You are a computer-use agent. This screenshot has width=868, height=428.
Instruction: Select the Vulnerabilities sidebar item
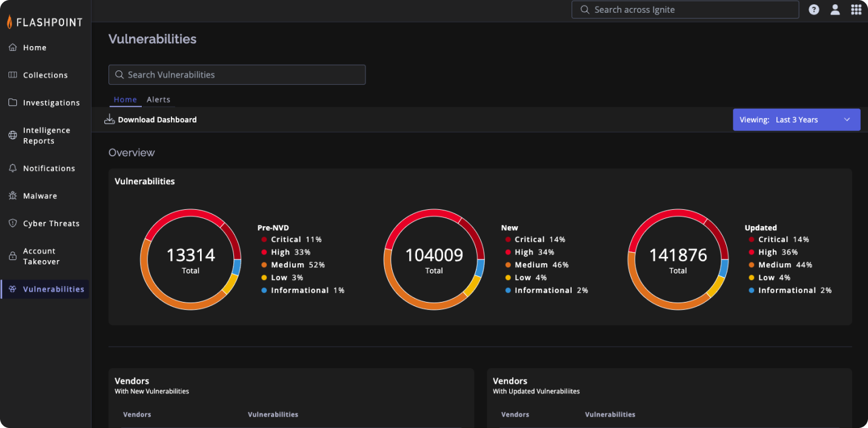[45, 289]
